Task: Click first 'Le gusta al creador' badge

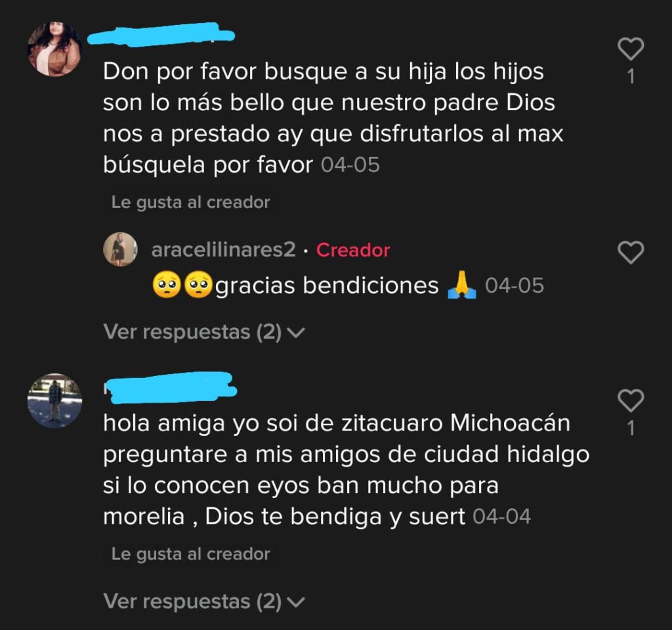Action: [x=191, y=202]
